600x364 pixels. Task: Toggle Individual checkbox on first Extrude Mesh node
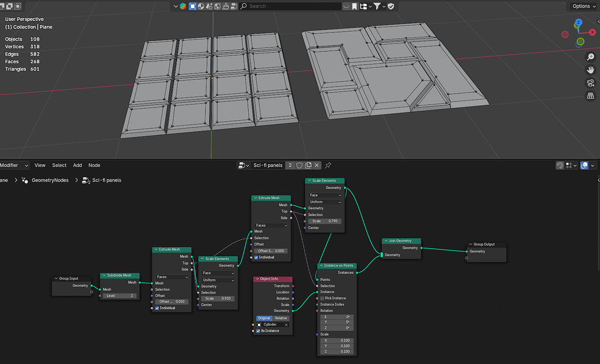(157, 308)
